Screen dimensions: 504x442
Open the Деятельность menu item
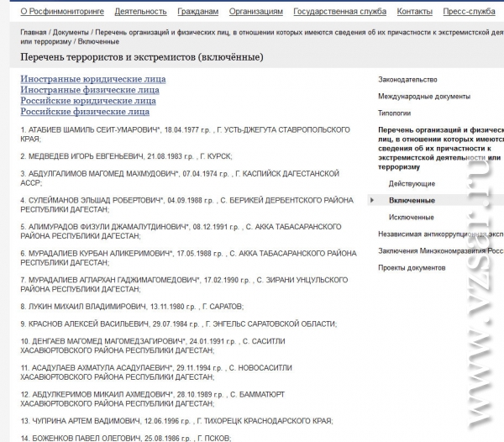[140, 12]
